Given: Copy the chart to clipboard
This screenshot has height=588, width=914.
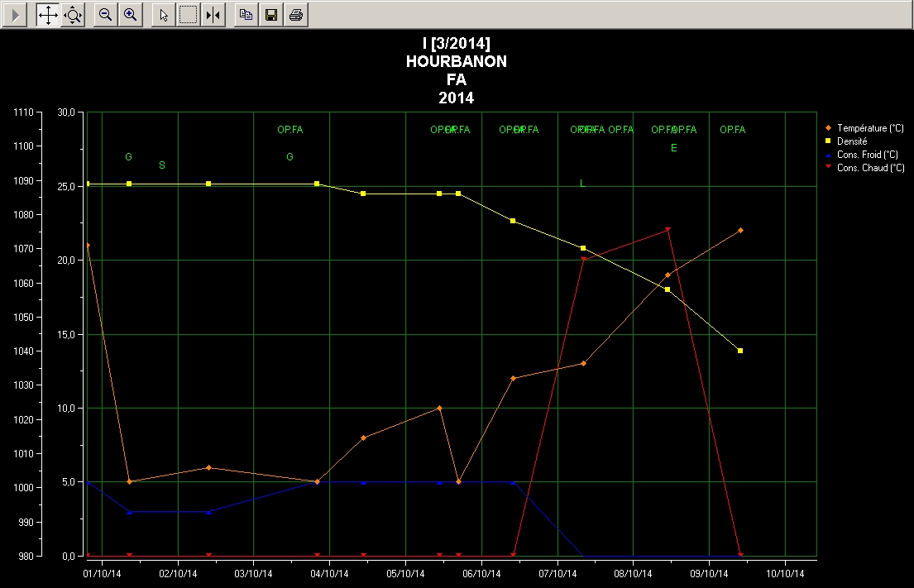Looking at the screenshot, I should [246, 14].
